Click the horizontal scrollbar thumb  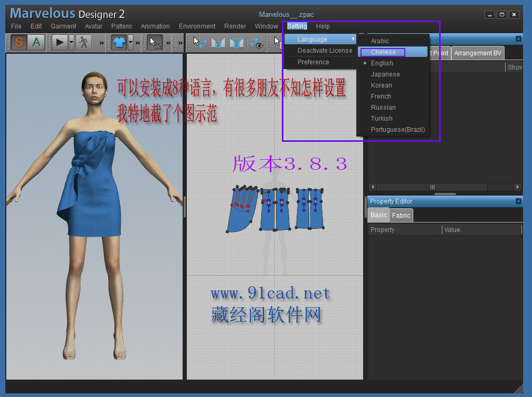[x=432, y=187]
